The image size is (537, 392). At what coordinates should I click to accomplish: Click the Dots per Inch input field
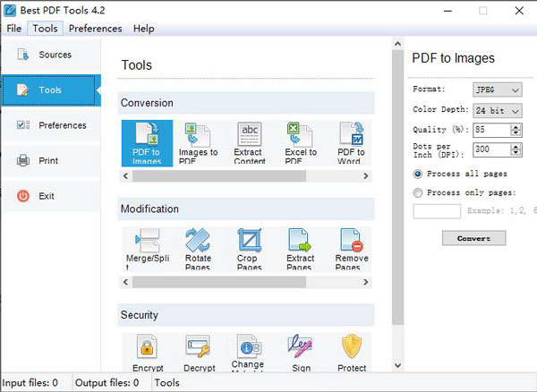[492, 150]
